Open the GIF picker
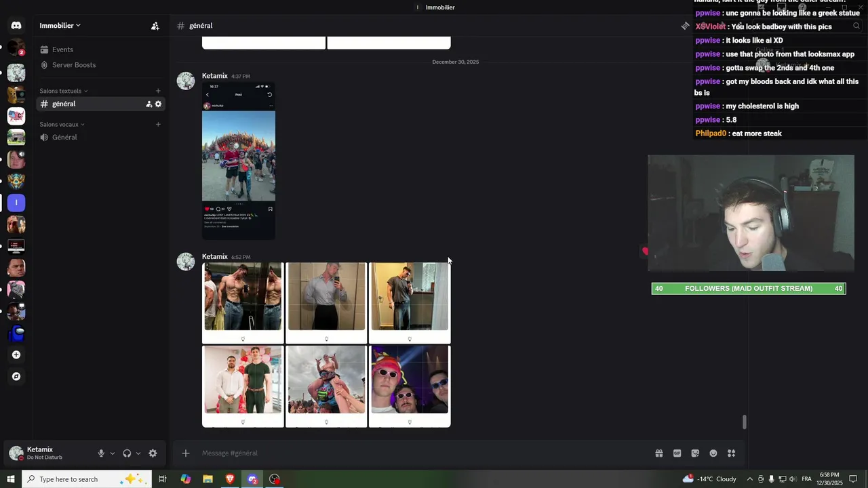 [x=677, y=453]
